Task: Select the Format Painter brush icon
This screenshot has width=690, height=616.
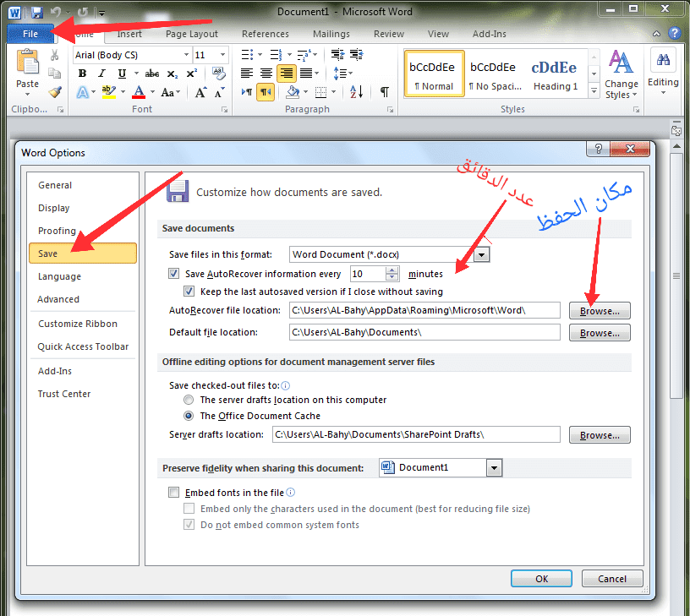Action: coord(55,92)
